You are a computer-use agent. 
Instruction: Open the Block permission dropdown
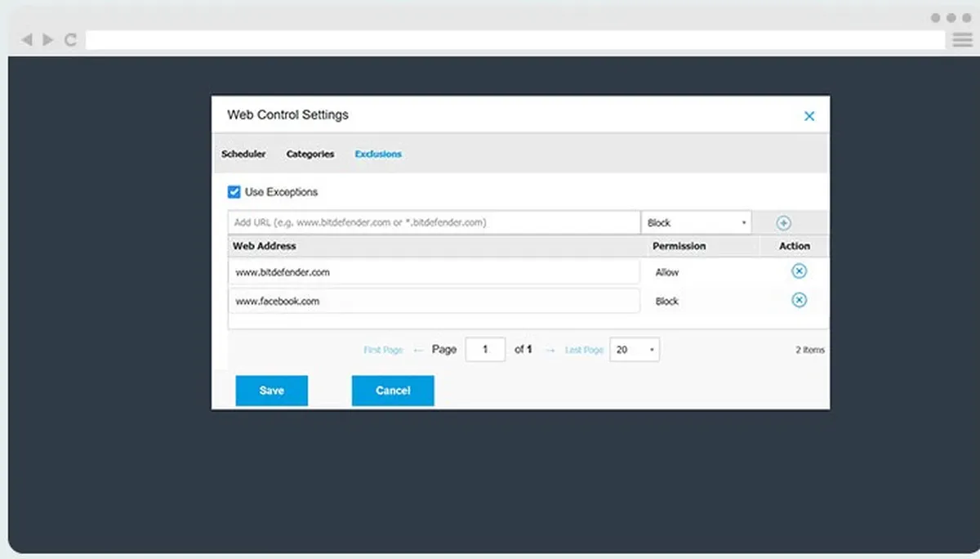point(697,222)
